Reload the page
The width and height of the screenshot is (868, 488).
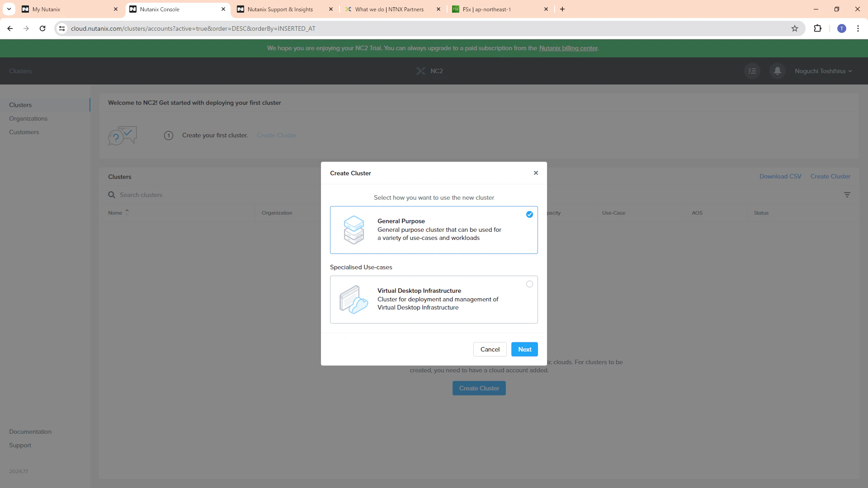(x=42, y=28)
